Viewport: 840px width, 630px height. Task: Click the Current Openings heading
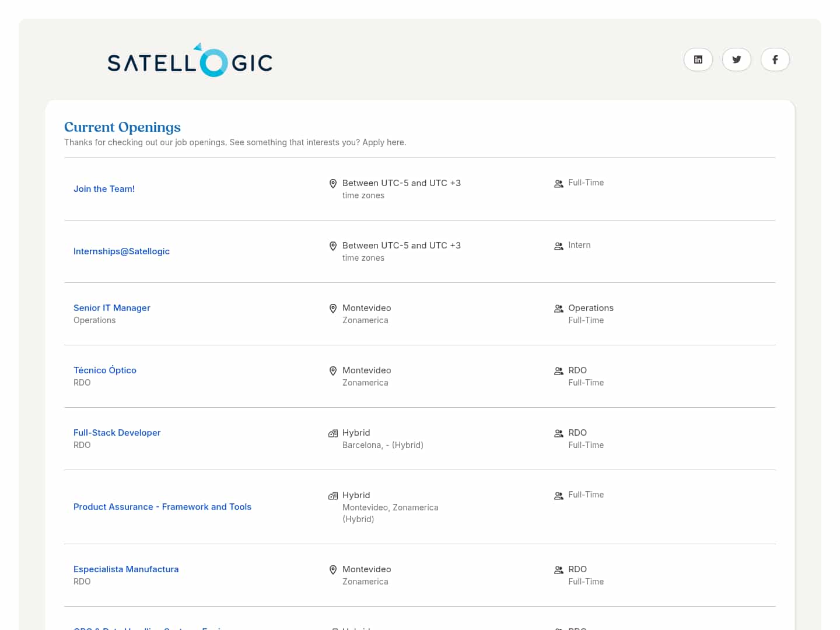(x=123, y=127)
